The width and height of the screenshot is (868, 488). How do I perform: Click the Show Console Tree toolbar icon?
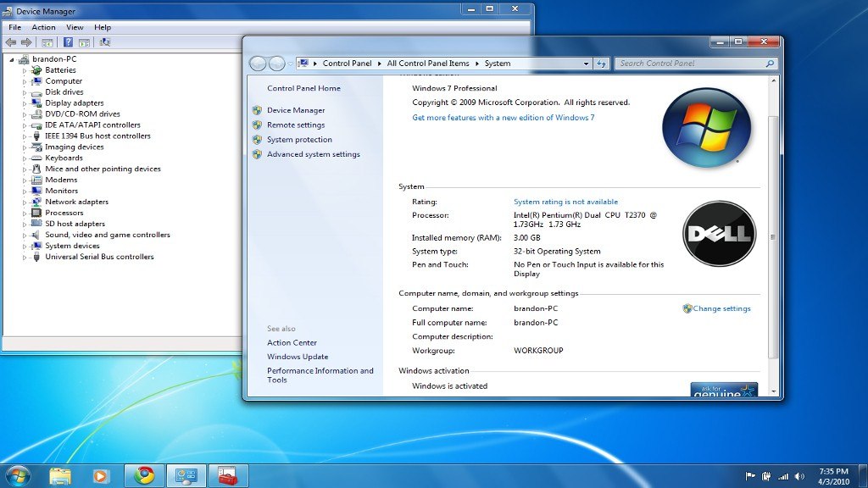[x=48, y=42]
